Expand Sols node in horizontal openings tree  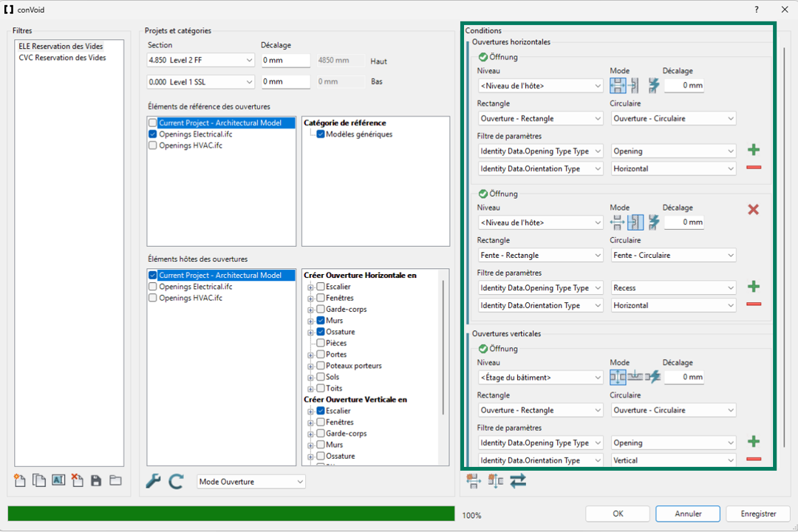pos(310,378)
